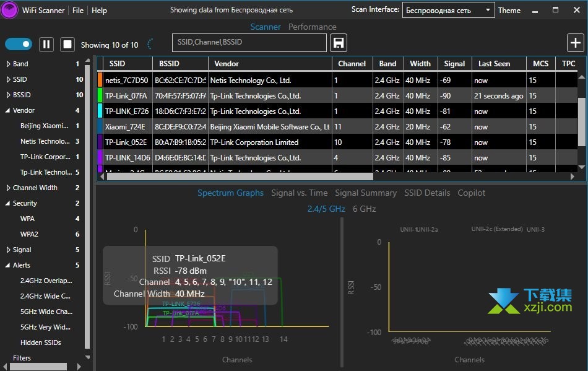This screenshot has width=588, height=371.
Task: Select the Xiaomi_724E network row
Action: pos(337,126)
